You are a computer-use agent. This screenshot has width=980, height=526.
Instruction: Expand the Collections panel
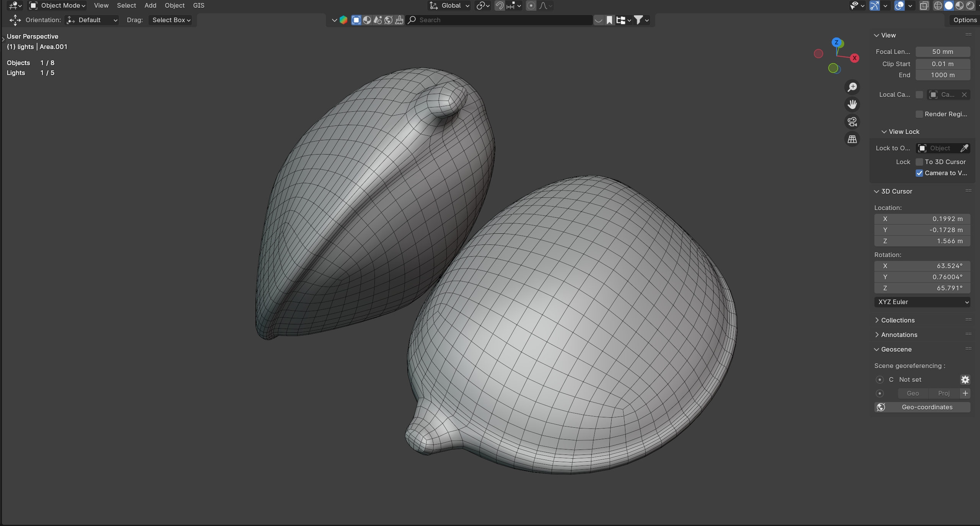pos(897,320)
